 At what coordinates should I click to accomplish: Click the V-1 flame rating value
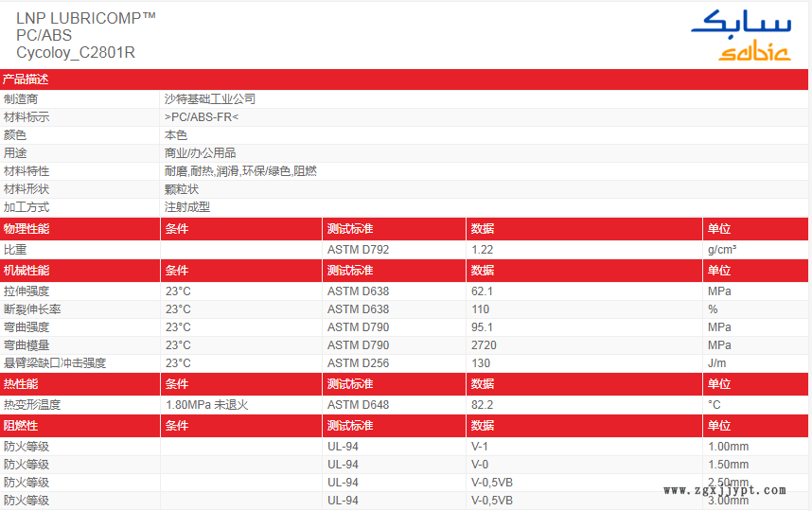point(481,447)
